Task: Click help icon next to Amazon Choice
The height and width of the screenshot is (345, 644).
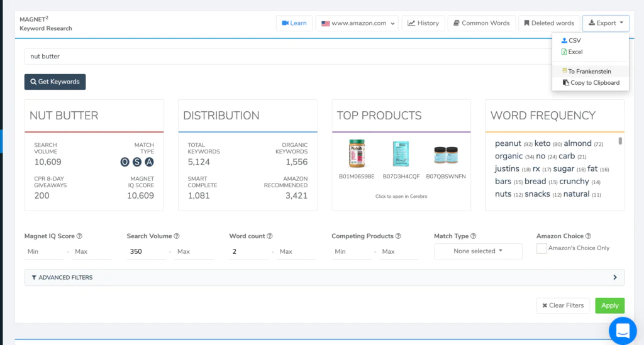Action: coord(589,236)
